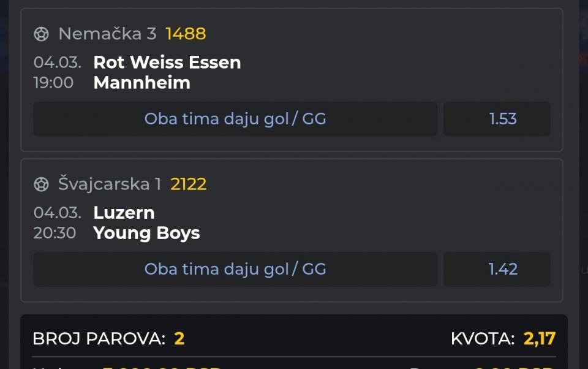Open the Young Boys team name
The image size is (588, 369).
coord(146,233)
